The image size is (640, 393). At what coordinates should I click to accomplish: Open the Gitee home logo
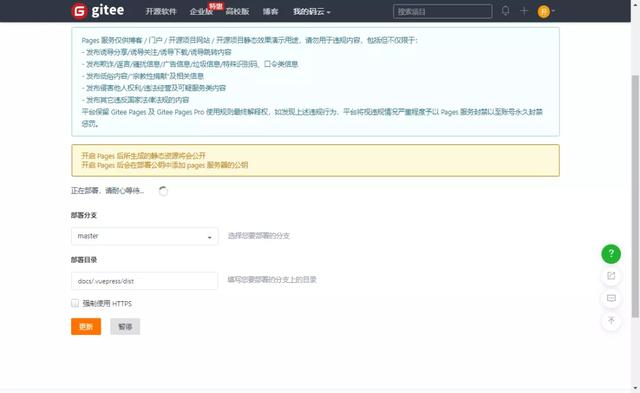tap(98, 11)
